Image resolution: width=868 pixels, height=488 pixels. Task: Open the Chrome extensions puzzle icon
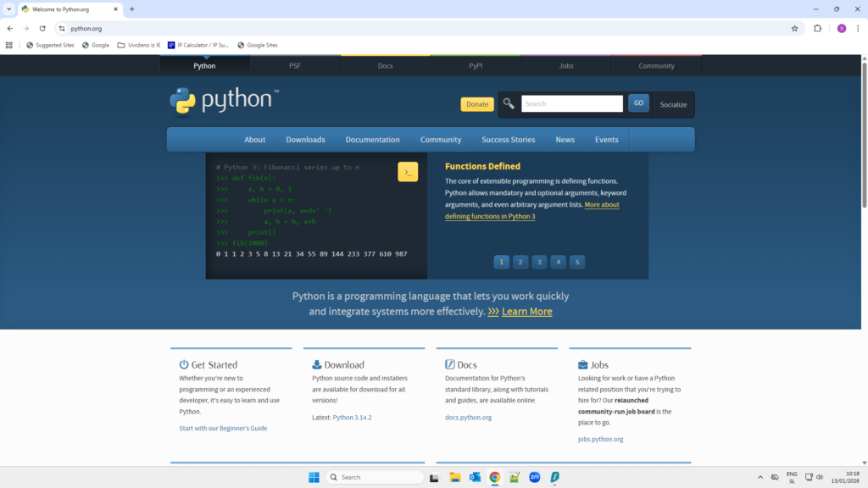point(817,28)
